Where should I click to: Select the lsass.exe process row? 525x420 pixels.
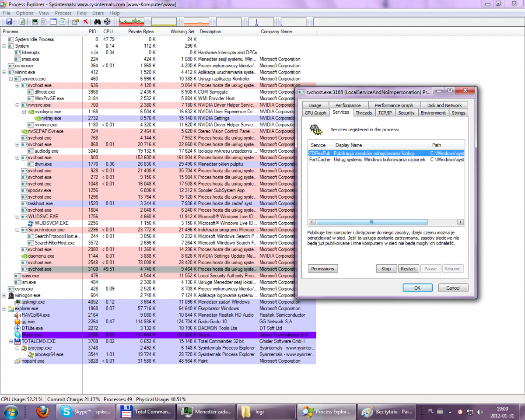[157, 276]
